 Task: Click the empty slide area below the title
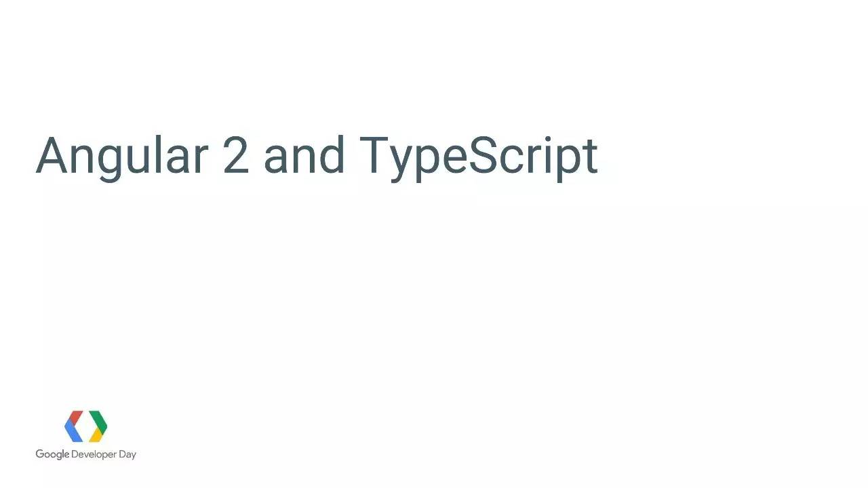pos(434,298)
